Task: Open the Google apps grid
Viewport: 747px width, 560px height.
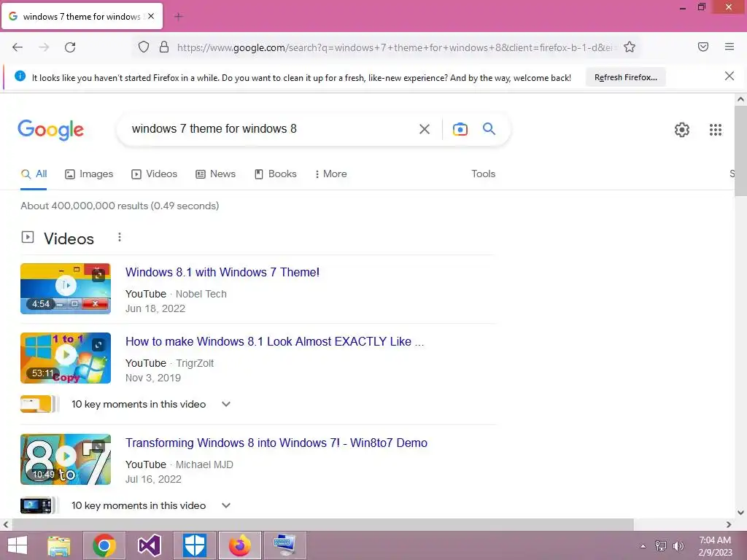Action: pos(716,130)
